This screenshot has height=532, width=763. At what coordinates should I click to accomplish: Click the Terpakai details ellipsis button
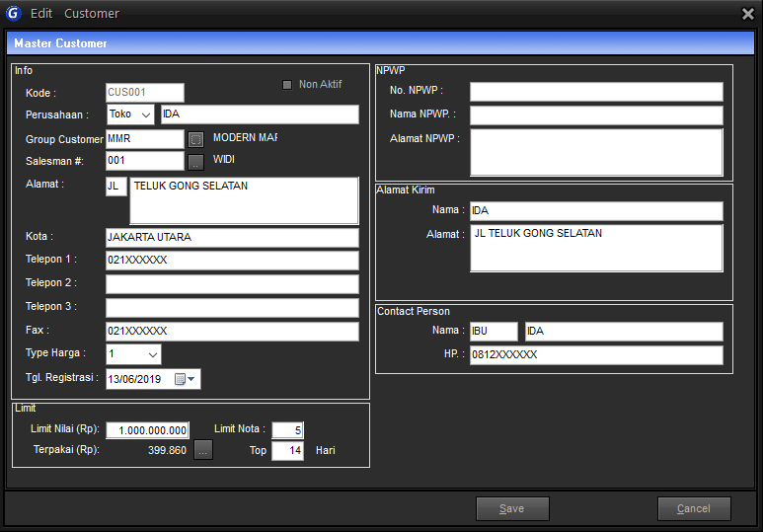point(202,451)
